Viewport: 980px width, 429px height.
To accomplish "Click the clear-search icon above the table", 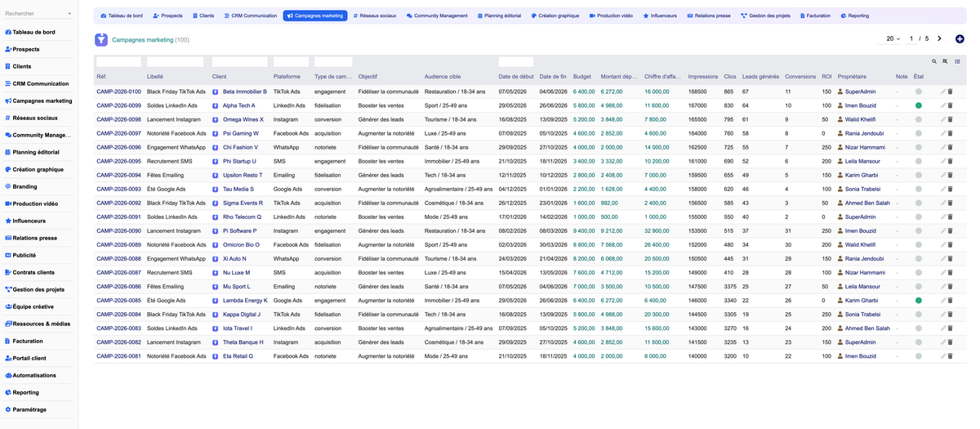I will pos(945,61).
